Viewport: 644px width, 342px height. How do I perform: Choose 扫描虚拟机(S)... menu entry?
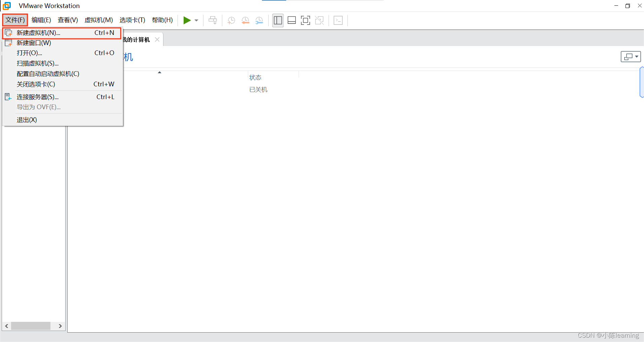pyautogui.click(x=62, y=63)
